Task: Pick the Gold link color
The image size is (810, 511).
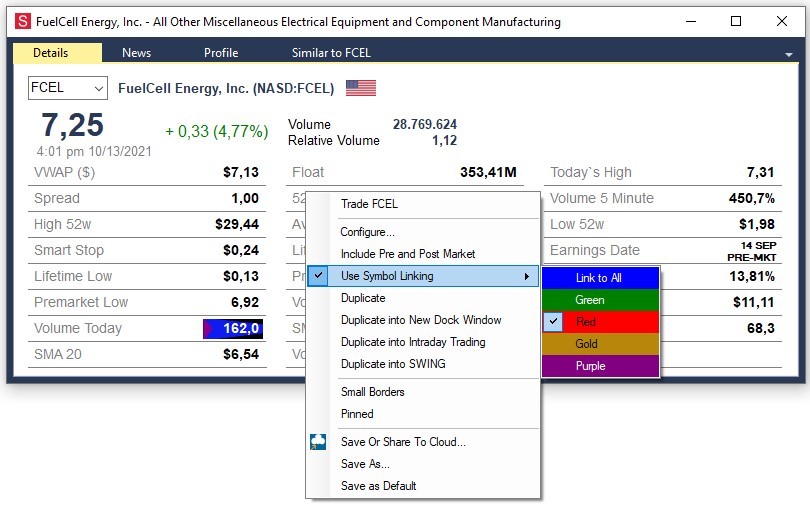Action: tap(601, 344)
